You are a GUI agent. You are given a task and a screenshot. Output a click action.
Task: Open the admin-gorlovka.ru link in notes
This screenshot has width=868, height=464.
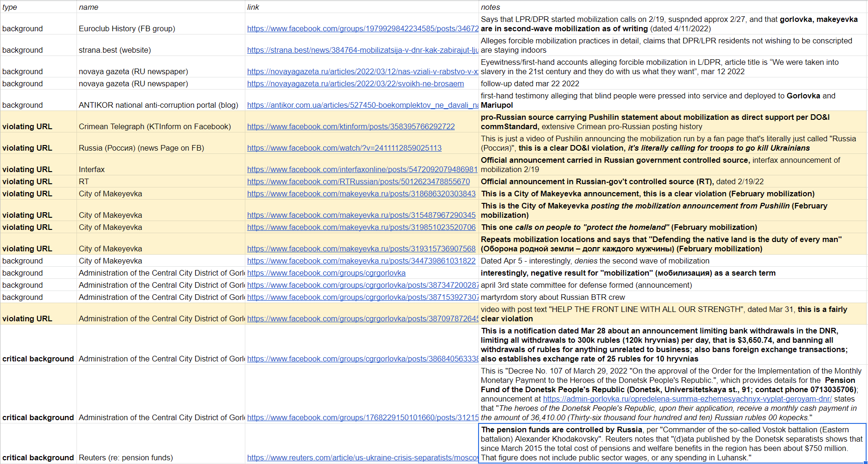687,399
